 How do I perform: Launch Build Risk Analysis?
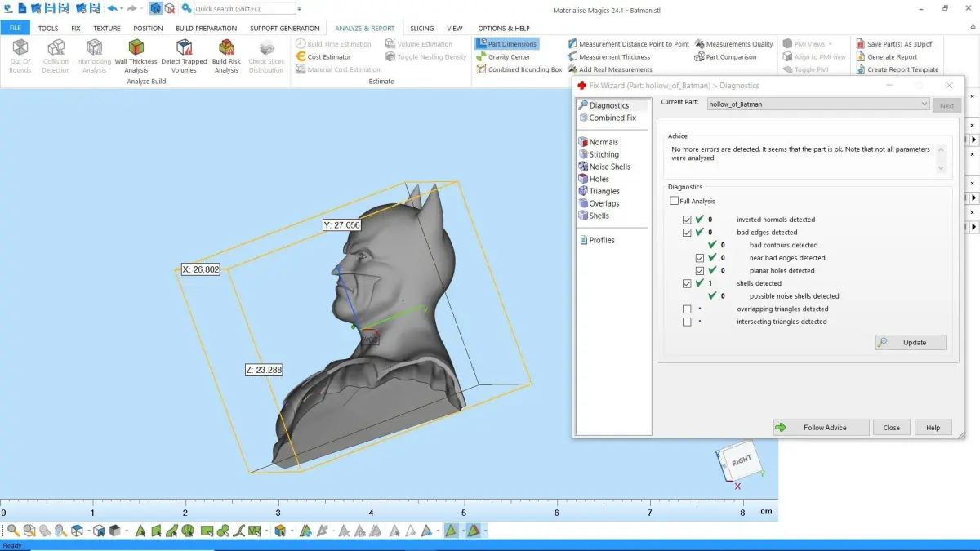(226, 56)
